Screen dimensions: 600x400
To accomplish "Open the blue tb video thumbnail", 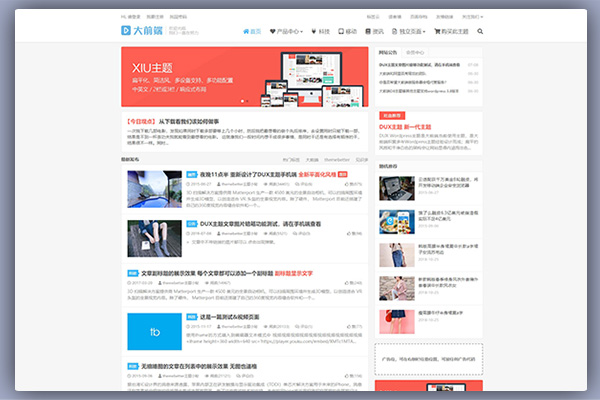I will click(155, 331).
